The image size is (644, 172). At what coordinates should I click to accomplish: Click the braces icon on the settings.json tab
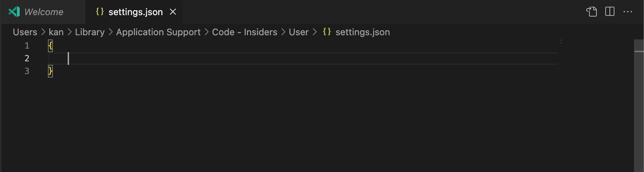(100, 12)
